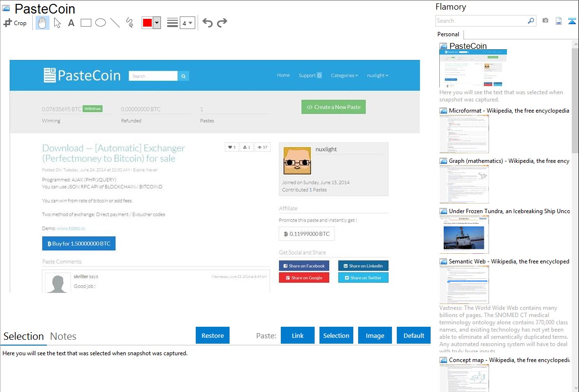Screen dimensions: 579x392
Task: Click the document page icon in Flamory
Action: (559, 21)
